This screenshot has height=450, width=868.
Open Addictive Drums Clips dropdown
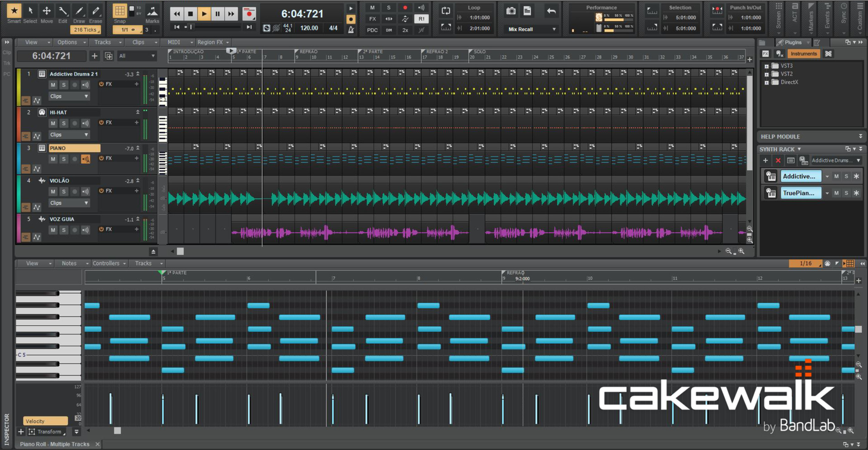[x=69, y=96]
